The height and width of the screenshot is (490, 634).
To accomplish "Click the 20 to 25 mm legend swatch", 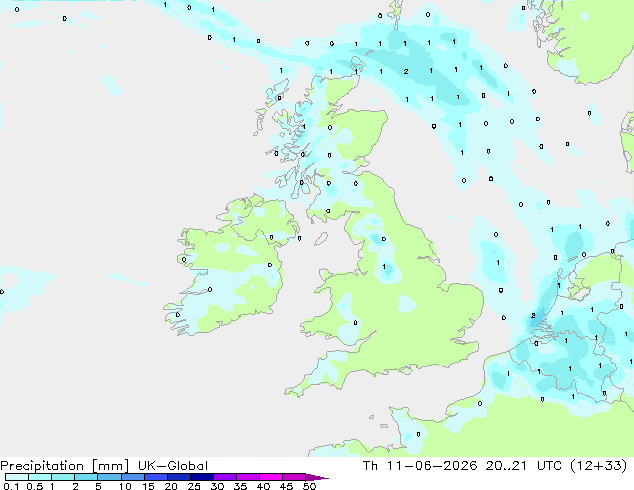I will point(178,477).
